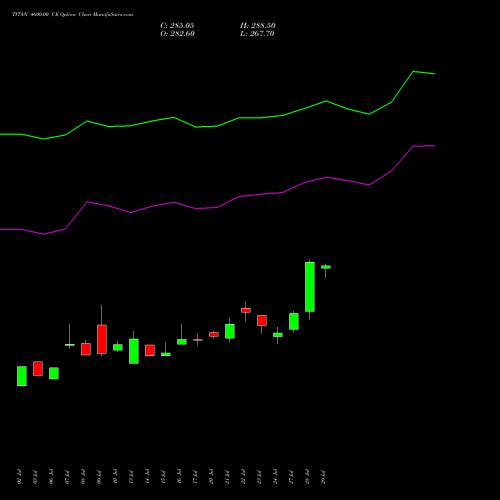Select the open value O: 282.60

[x=177, y=33]
